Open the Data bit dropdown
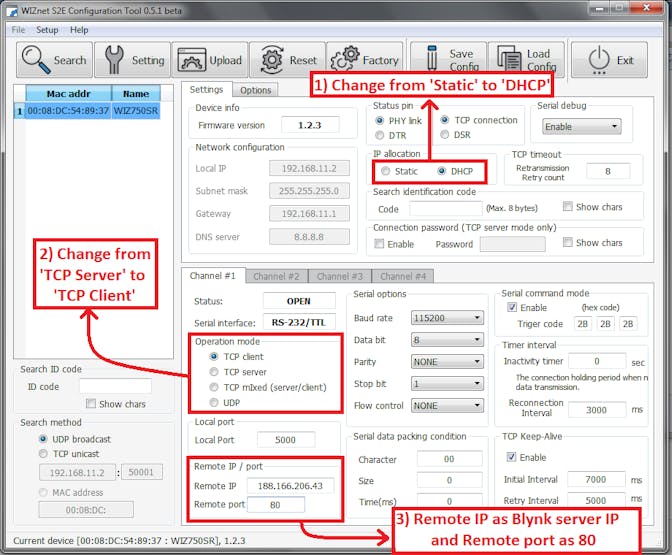This screenshot has height=555, width=672. 447,340
